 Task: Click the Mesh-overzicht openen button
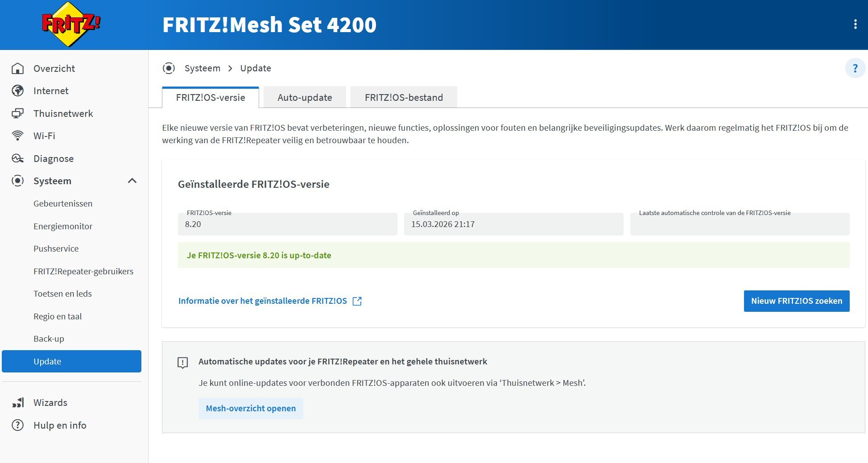(251, 409)
